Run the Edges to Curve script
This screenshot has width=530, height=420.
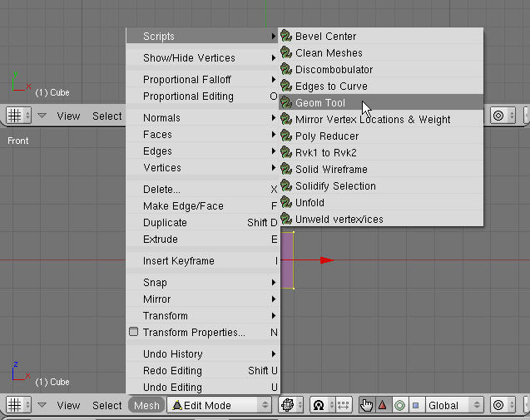pos(381,86)
